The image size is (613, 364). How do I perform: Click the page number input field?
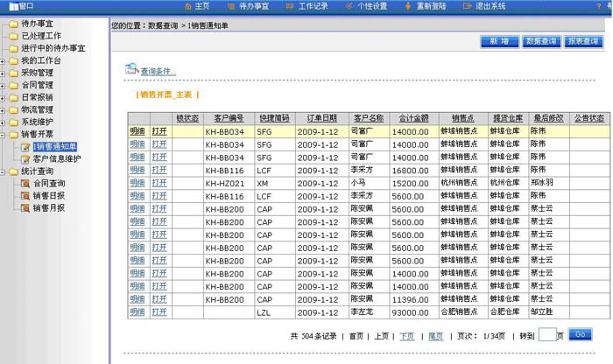point(547,335)
